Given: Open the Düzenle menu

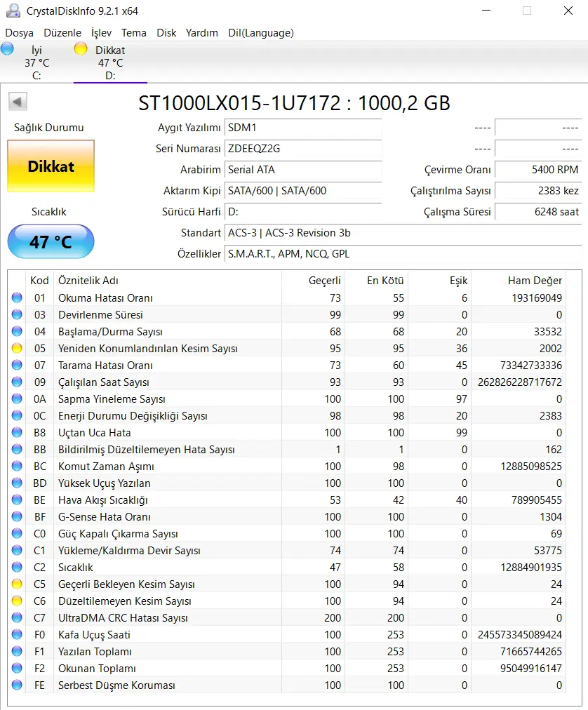Looking at the screenshot, I should point(62,33).
